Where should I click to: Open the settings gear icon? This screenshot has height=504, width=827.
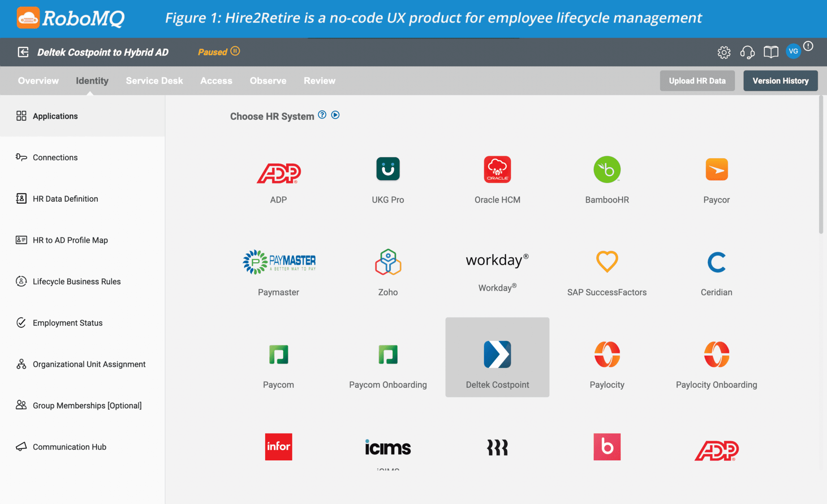coord(724,52)
